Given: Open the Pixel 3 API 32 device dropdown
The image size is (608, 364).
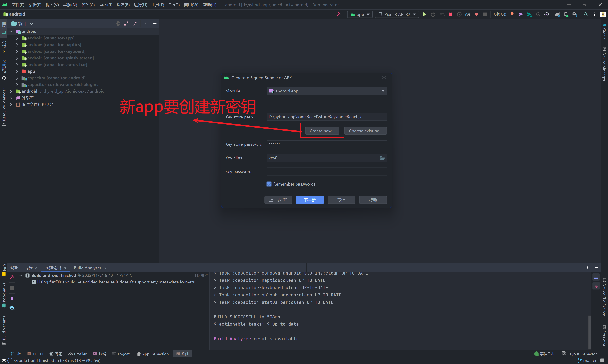Looking at the screenshot, I should [397, 14].
